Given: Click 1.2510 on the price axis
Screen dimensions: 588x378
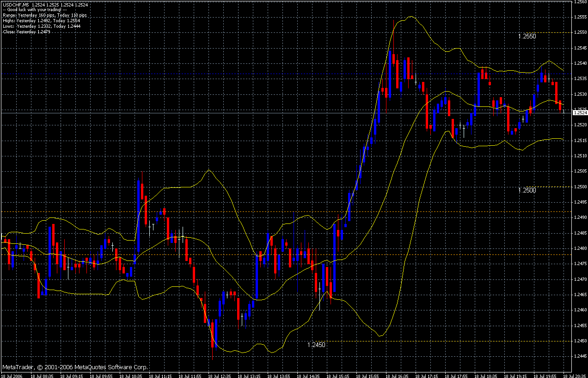Looking at the screenshot, I should pyautogui.click(x=581, y=155).
